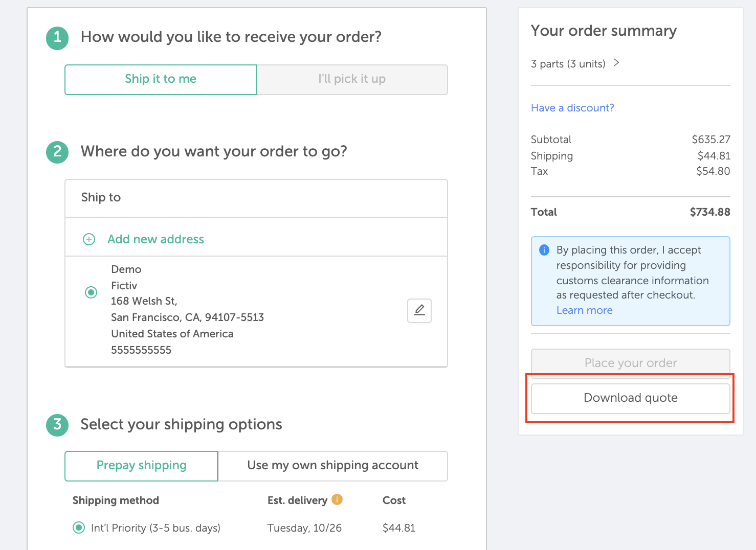Click the pencil edit address icon

419,310
